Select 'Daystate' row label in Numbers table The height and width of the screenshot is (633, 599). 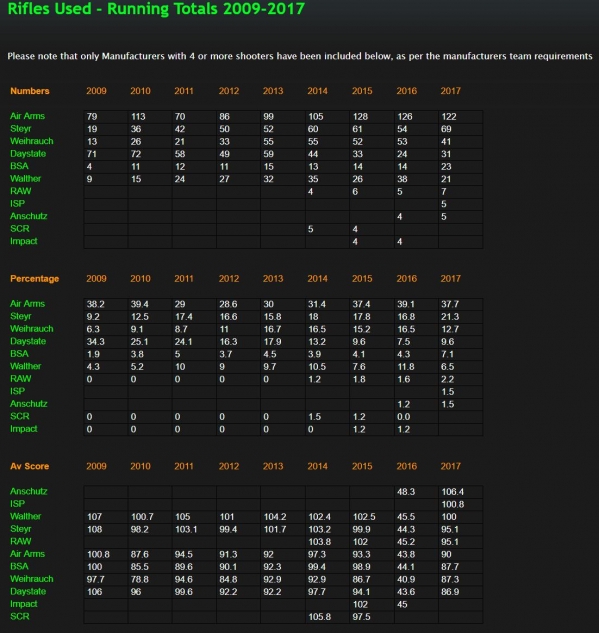(28, 153)
